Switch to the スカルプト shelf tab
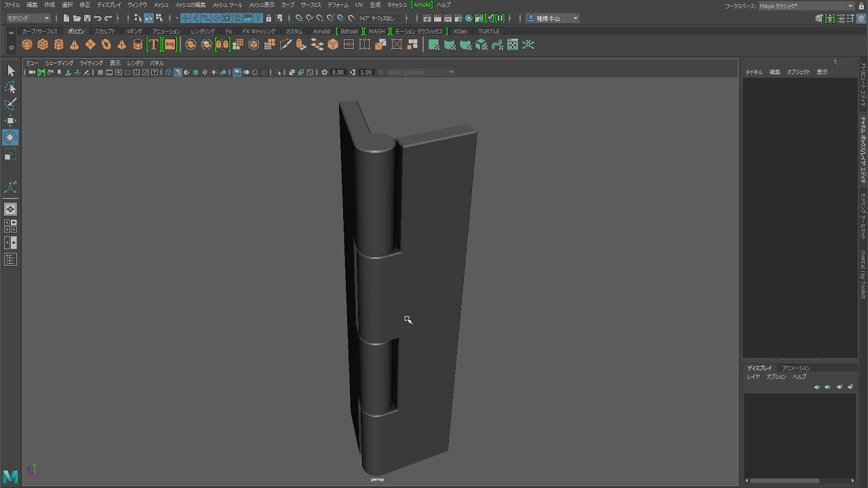This screenshot has height=488, width=868. pyautogui.click(x=104, y=31)
